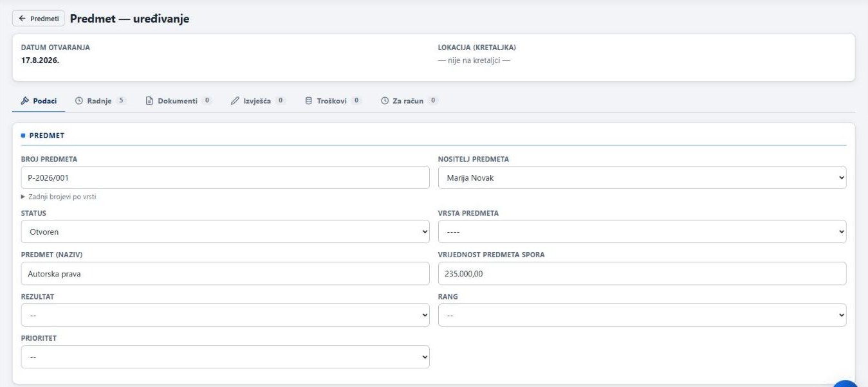Open the Status dropdown showing Otvoren
Image resolution: width=868 pixels, height=387 pixels.
click(x=225, y=231)
